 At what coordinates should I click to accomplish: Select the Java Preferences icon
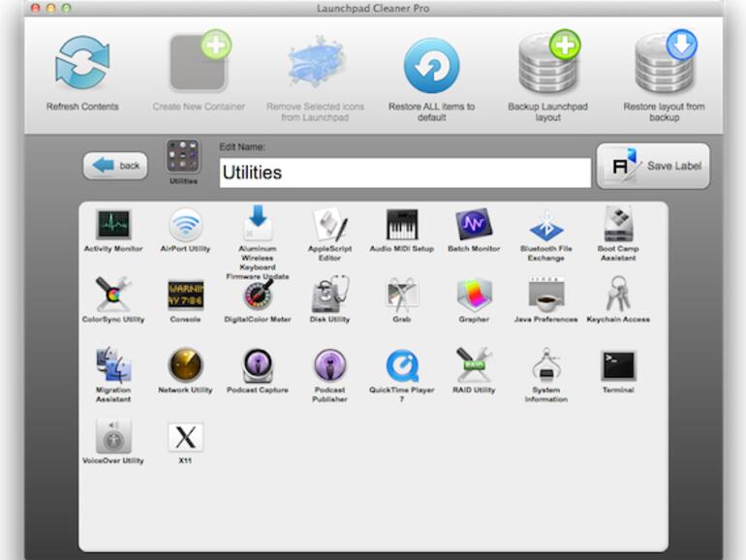(x=546, y=295)
